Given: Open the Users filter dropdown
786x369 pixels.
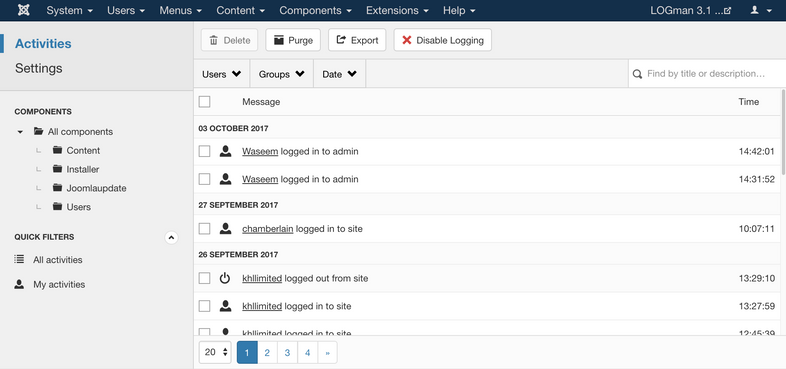Looking at the screenshot, I should point(222,74).
